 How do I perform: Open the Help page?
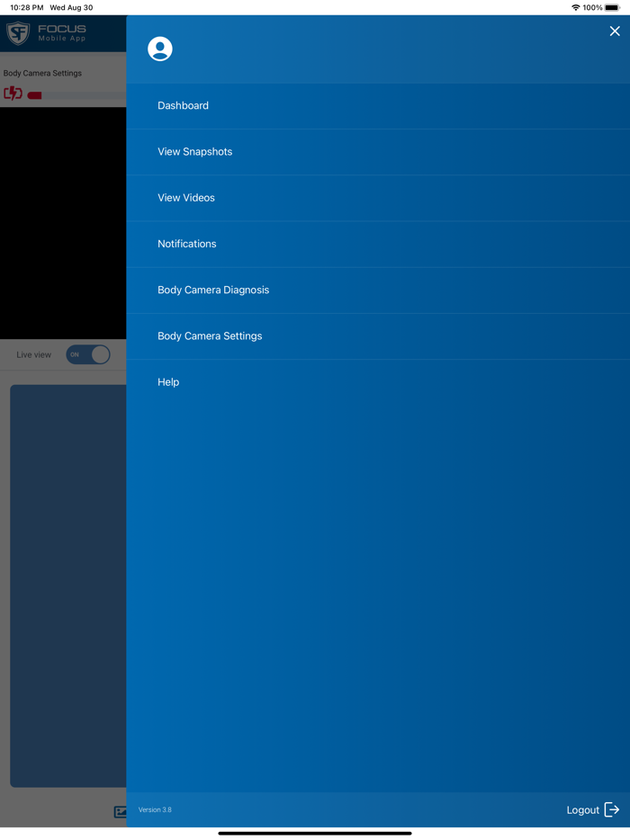click(x=378, y=382)
